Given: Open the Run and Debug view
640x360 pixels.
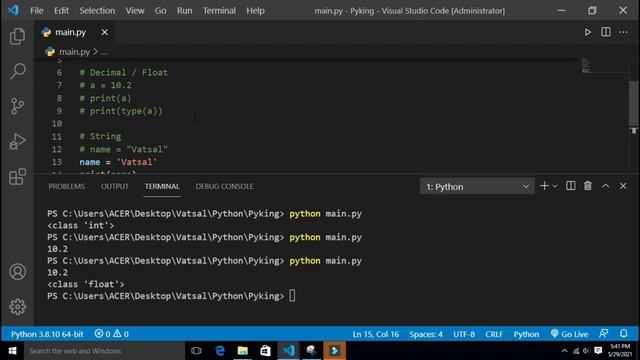Looking at the screenshot, I should [x=17, y=141].
